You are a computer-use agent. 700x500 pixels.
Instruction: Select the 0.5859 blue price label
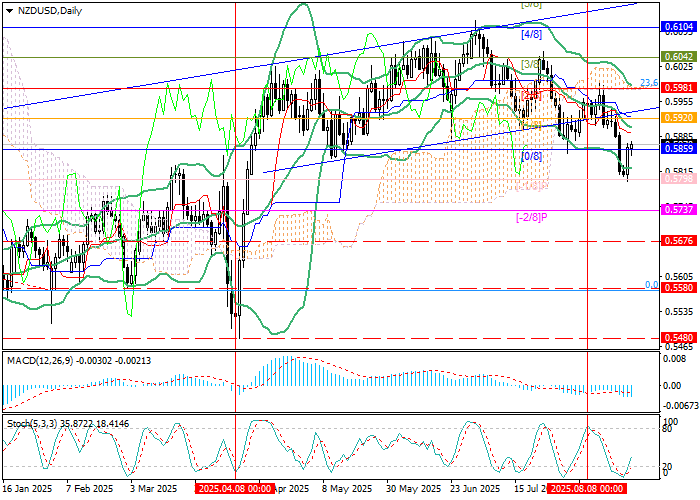(x=679, y=149)
